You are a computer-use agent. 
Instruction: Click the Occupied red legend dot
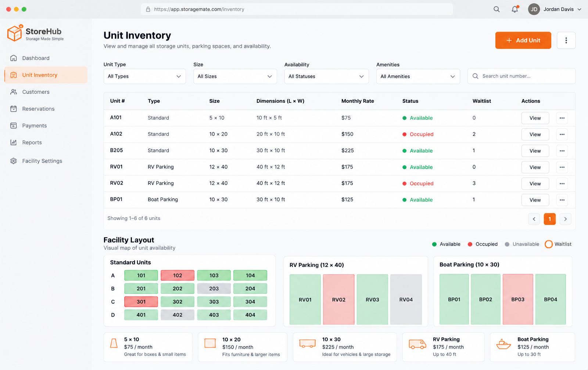point(470,244)
